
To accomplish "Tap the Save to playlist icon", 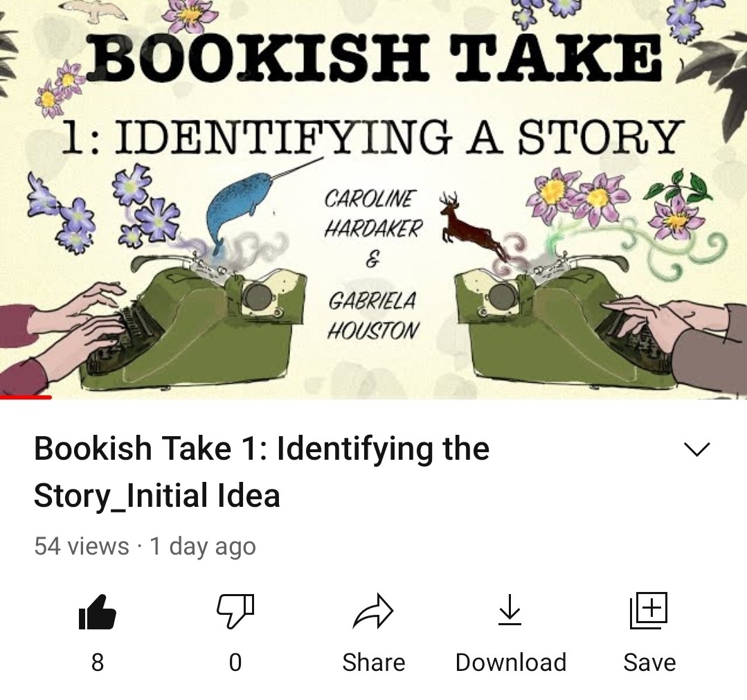I will click(x=649, y=611).
